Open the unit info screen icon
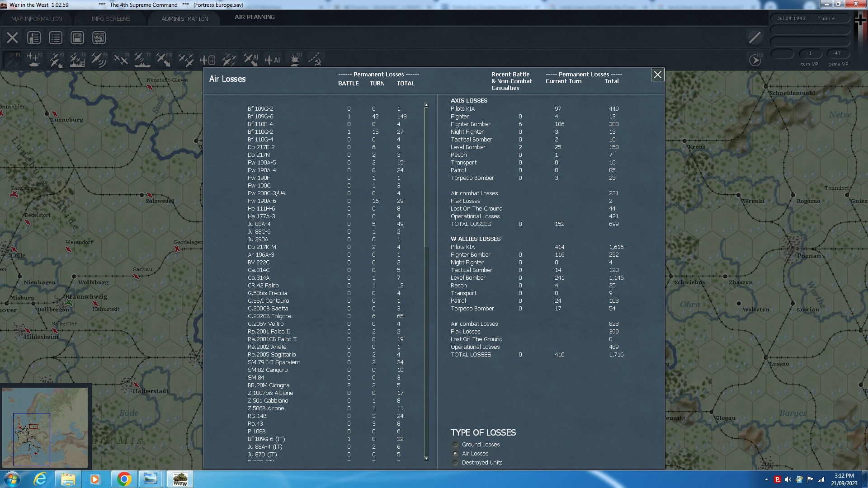 34,38
